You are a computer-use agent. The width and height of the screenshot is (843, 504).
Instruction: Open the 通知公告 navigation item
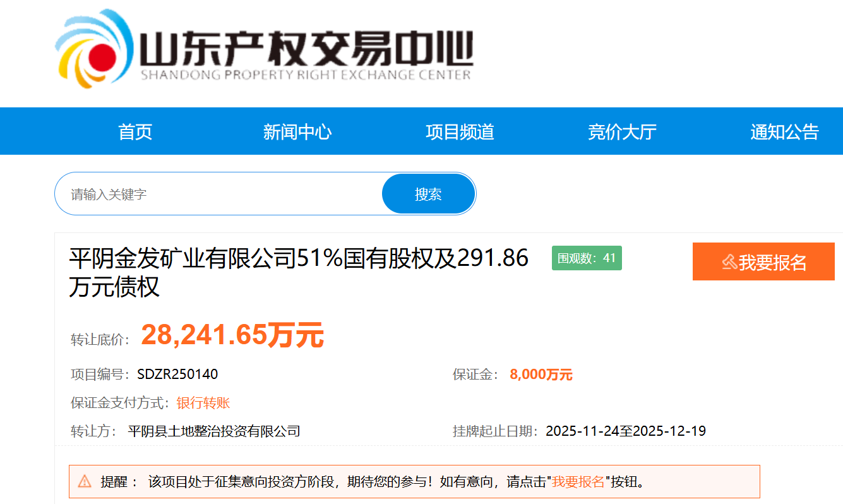[784, 132]
